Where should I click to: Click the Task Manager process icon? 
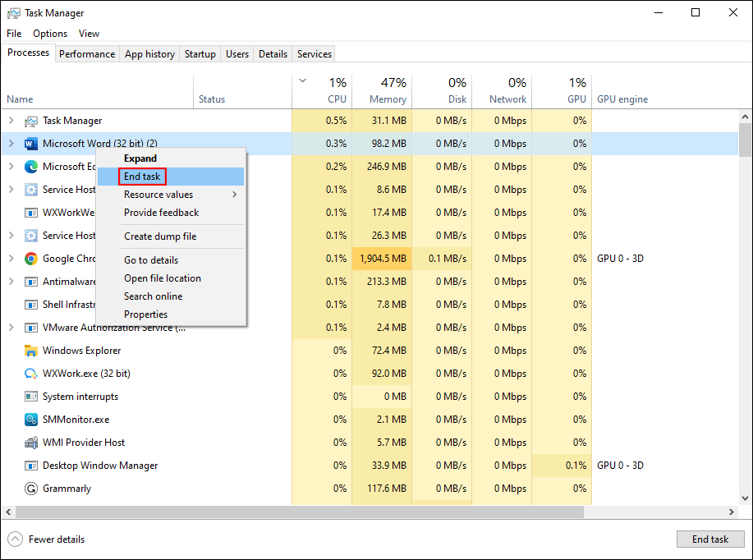pos(30,120)
